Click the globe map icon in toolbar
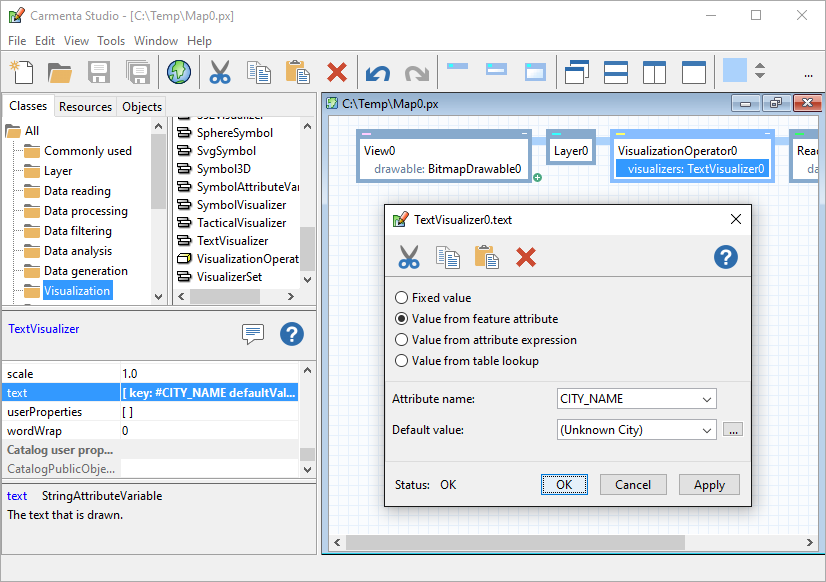This screenshot has height=582, width=826. pos(179,72)
